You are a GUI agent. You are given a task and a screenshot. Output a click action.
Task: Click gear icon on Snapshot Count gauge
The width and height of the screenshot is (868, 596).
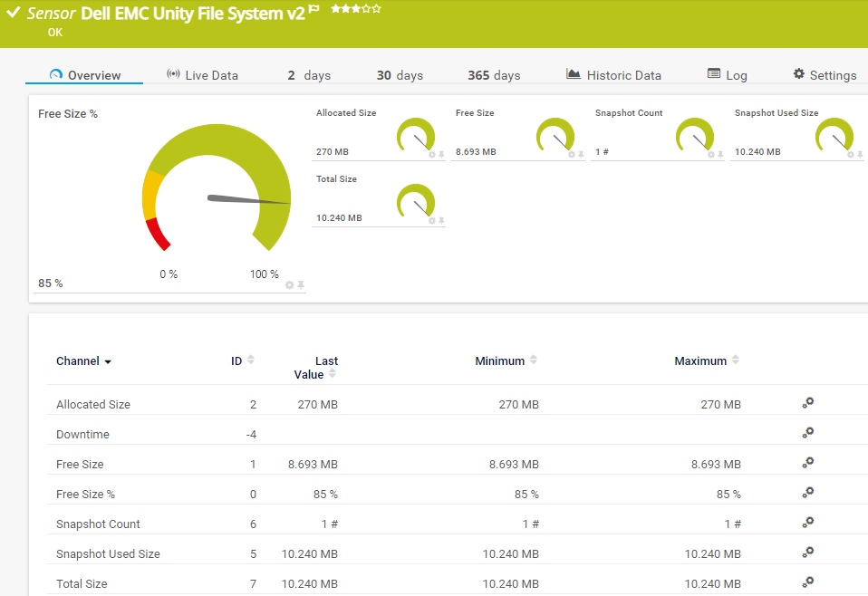pyautogui.click(x=711, y=155)
